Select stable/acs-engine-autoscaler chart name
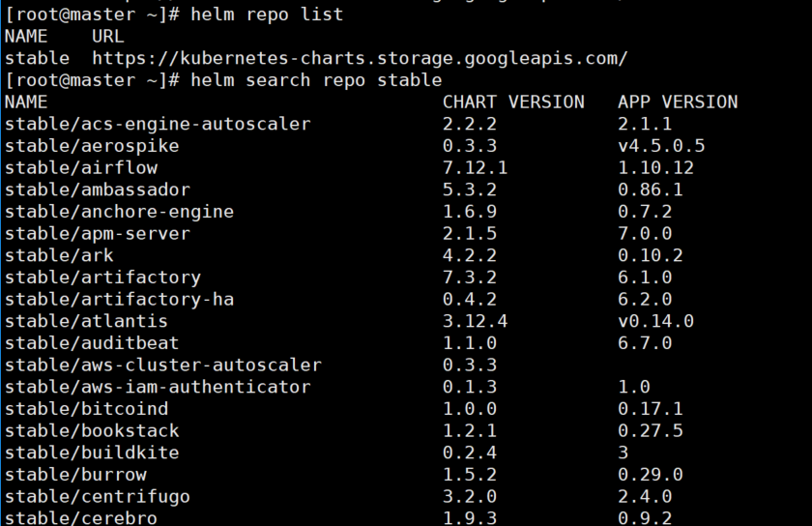This screenshot has height=526, width=812. point(158,125)
